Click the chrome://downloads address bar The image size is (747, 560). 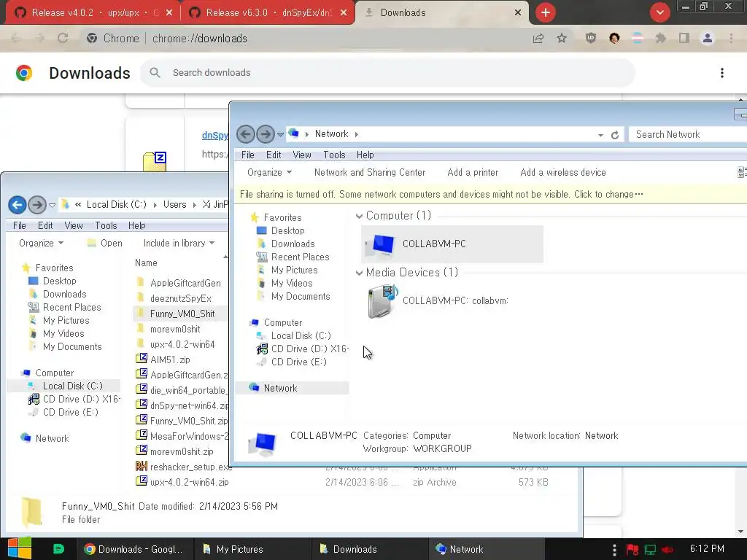(305, 39)
